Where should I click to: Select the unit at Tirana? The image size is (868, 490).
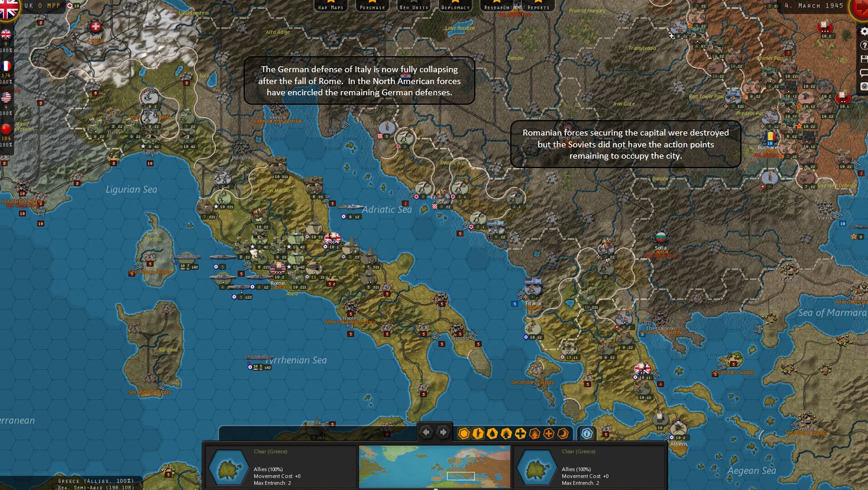point(533,288)
